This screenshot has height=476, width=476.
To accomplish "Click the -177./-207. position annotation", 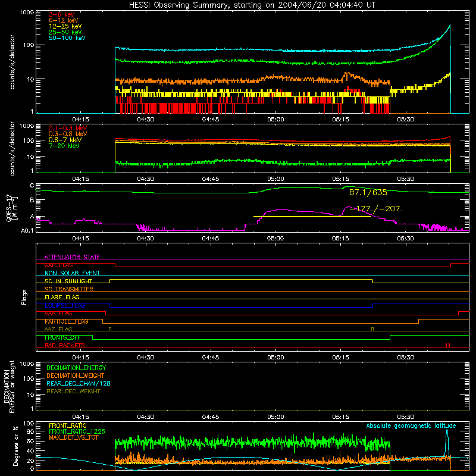I will click(376, 209).
